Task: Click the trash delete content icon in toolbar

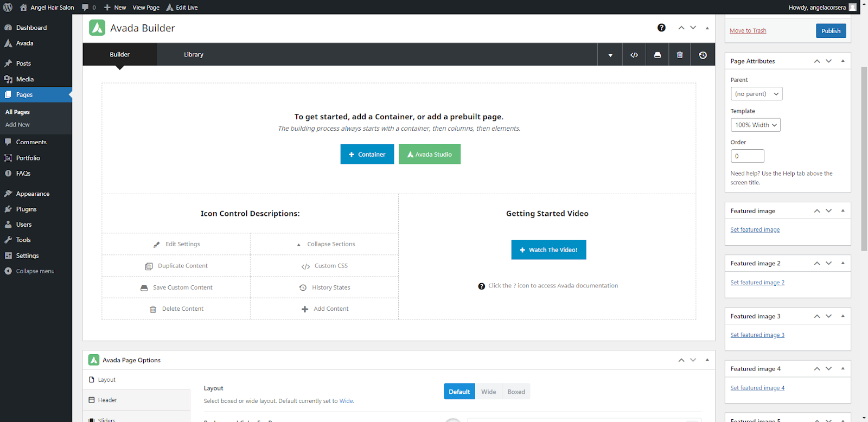Action: click(x=680, y=55)
